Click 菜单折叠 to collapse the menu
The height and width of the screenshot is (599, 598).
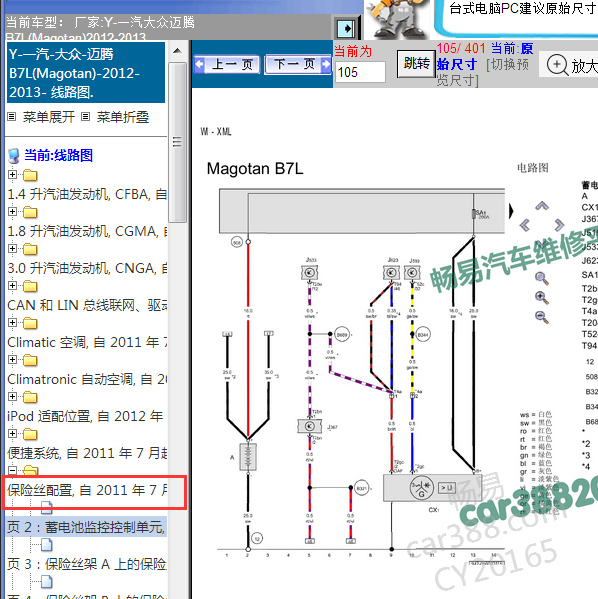123,117
